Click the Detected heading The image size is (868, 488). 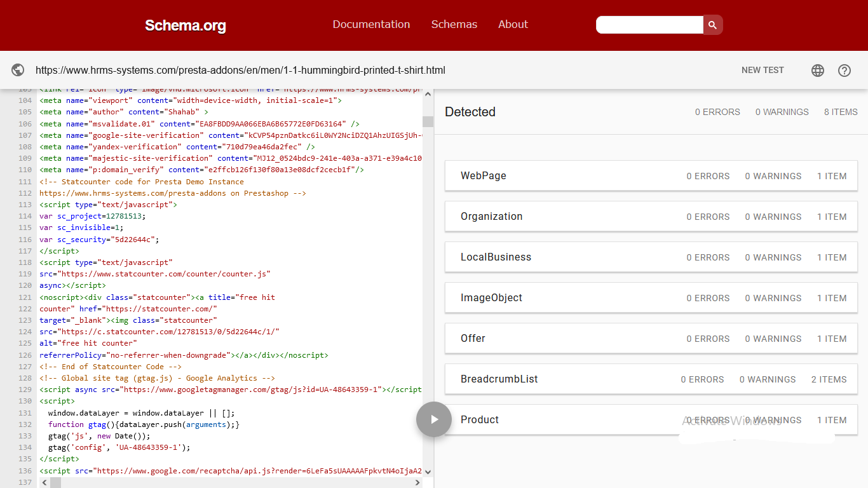click(x=470, y=112)
